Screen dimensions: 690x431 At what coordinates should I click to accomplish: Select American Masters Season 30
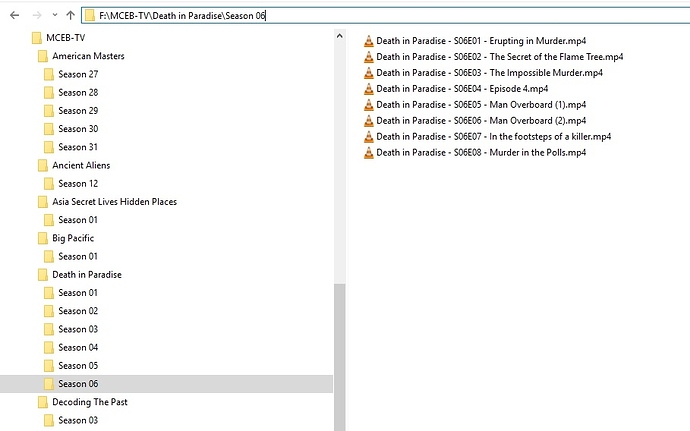coord(78,129)
